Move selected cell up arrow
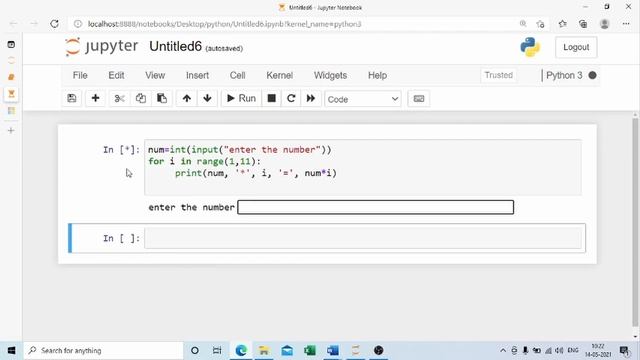The width and height of the screenshot is (640, 360). coord(187,98)
